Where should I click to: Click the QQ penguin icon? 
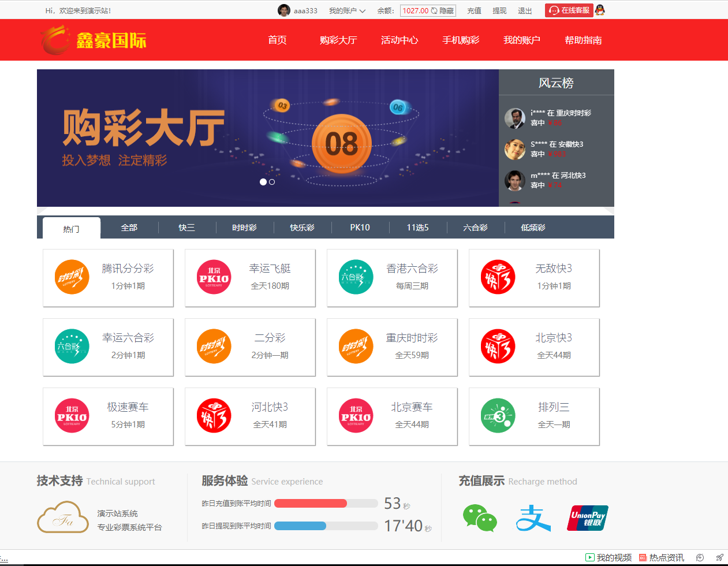tap(600, 10)
